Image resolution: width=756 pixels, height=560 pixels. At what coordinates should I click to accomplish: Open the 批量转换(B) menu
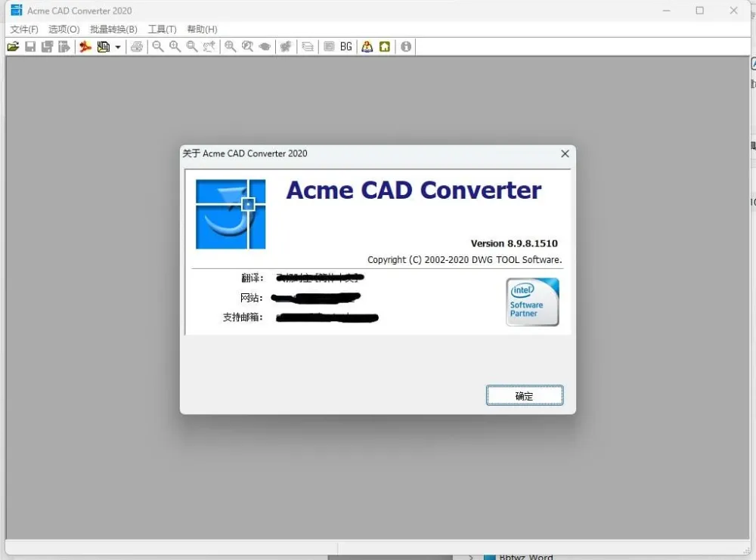pyautogui.click(x=112, y=29)
